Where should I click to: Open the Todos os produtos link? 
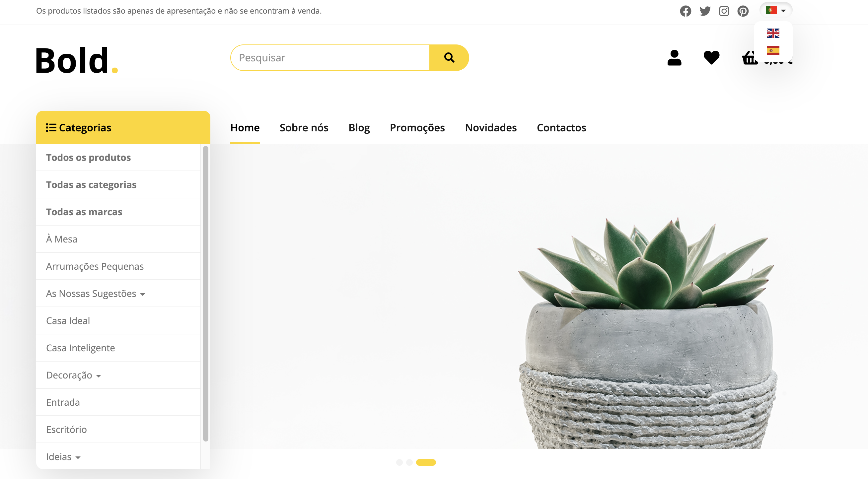pos(88,157)
